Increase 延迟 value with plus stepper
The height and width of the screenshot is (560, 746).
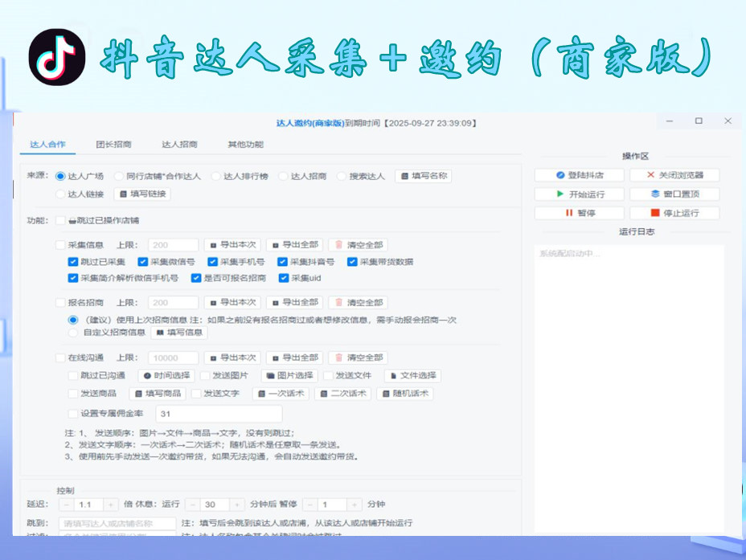[111, 505]
